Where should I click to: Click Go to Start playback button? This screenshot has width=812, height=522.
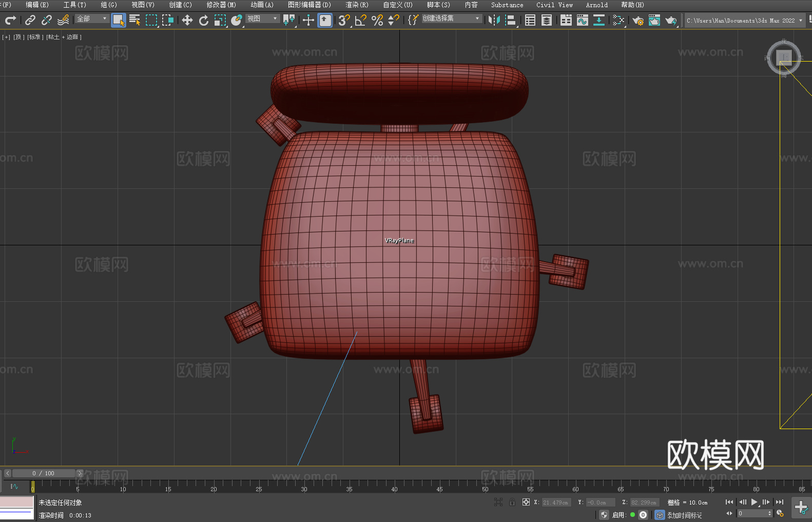click(x=729, y=502)
